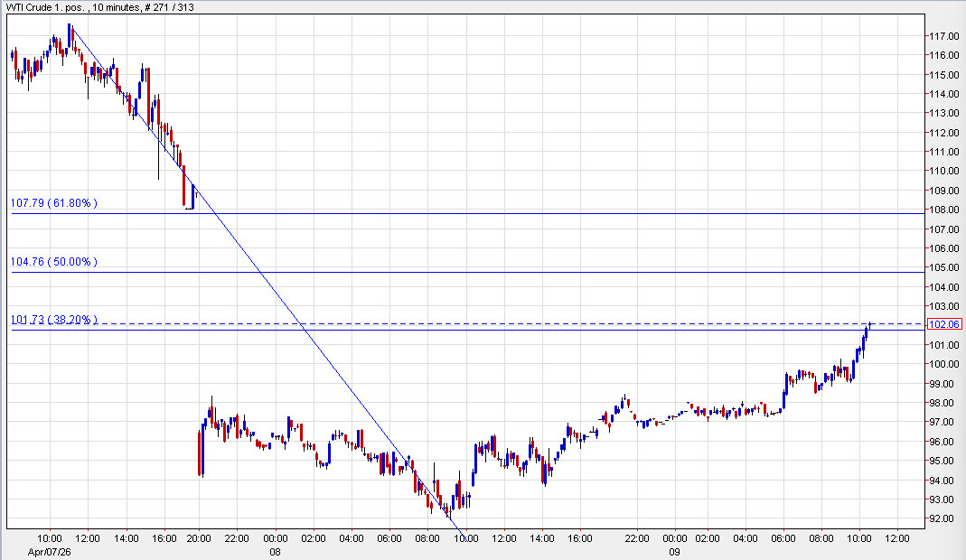Click the 22:00 time axis label
The image size is (966, 560).
point(236,537)
